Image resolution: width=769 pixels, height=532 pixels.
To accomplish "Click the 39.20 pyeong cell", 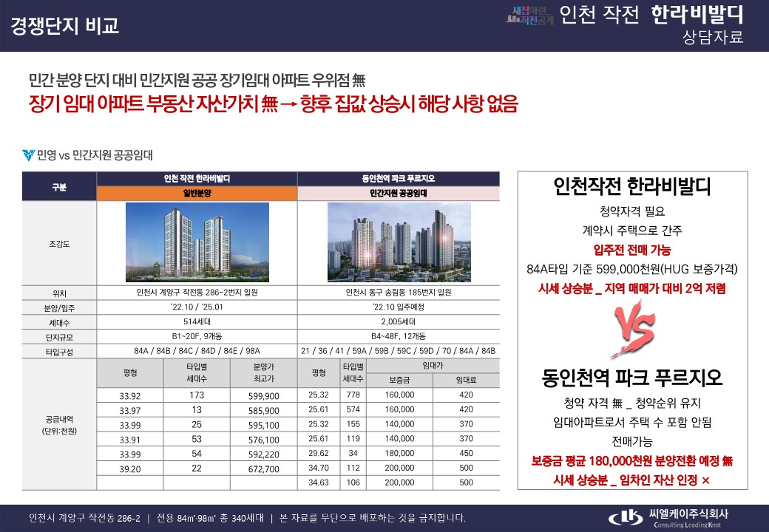I will [130, 469].
